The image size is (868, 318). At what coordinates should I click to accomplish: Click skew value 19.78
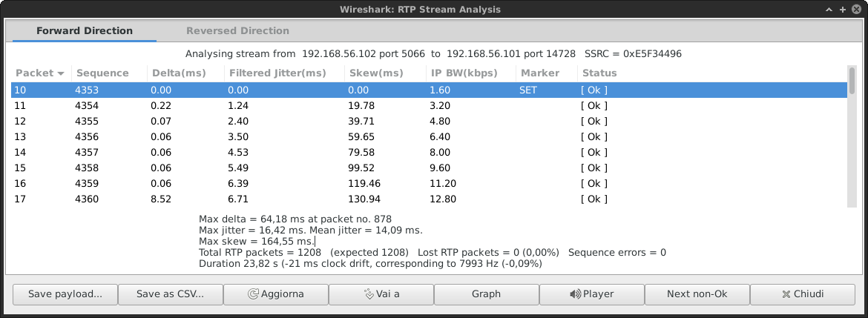coord(361,106)
